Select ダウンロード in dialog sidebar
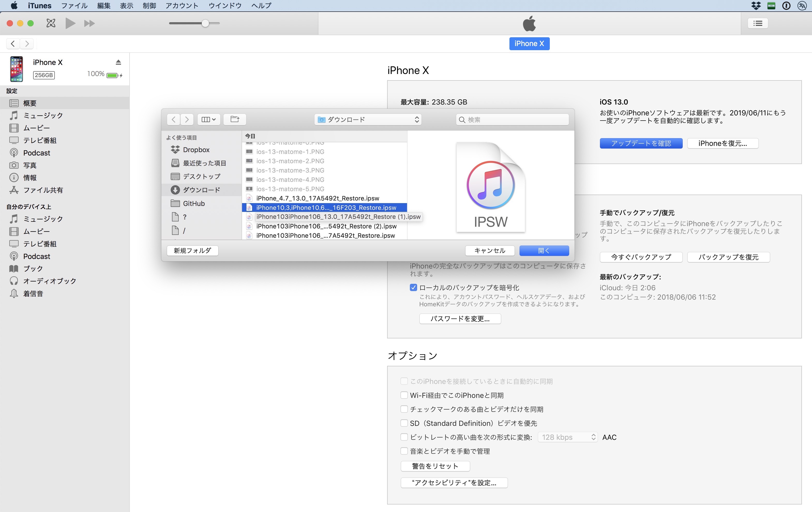This screenshot has height=512, width=812. click(x=202, y=190)
